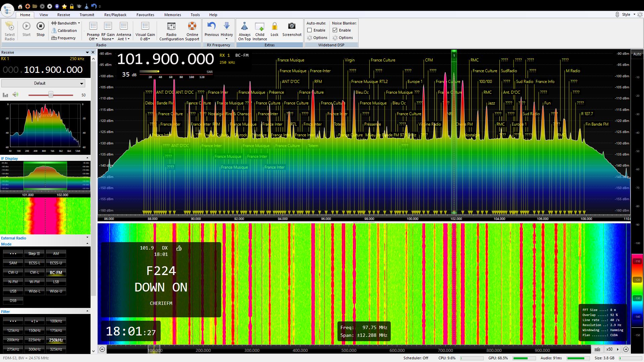Click the Online Support lifebuoy icon
Viewport: 644px width, 362px height.
[192, 27]
